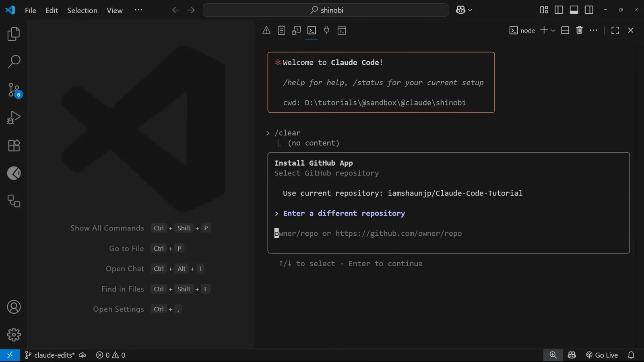Open the Copilot status icon in status bar
Screen dimensions: 644x362
[572, 355]
